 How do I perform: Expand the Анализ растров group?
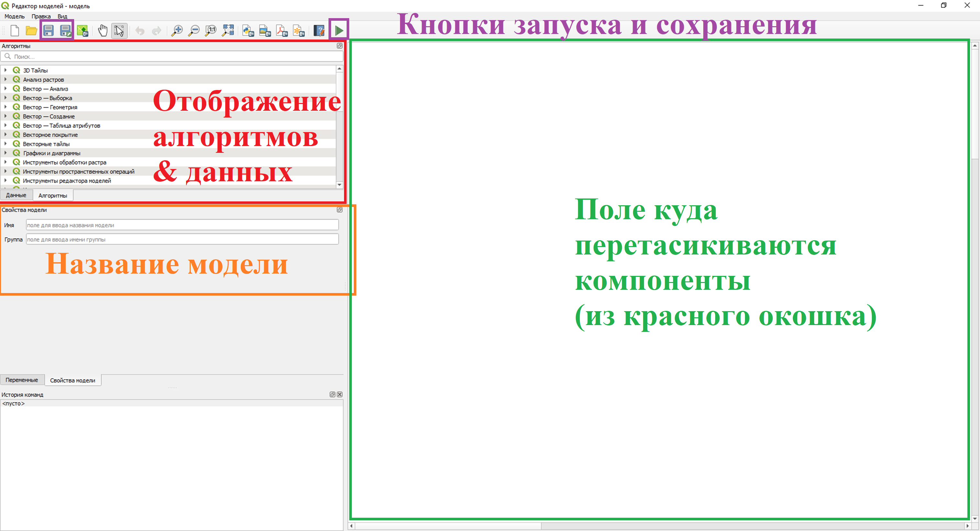6,79
